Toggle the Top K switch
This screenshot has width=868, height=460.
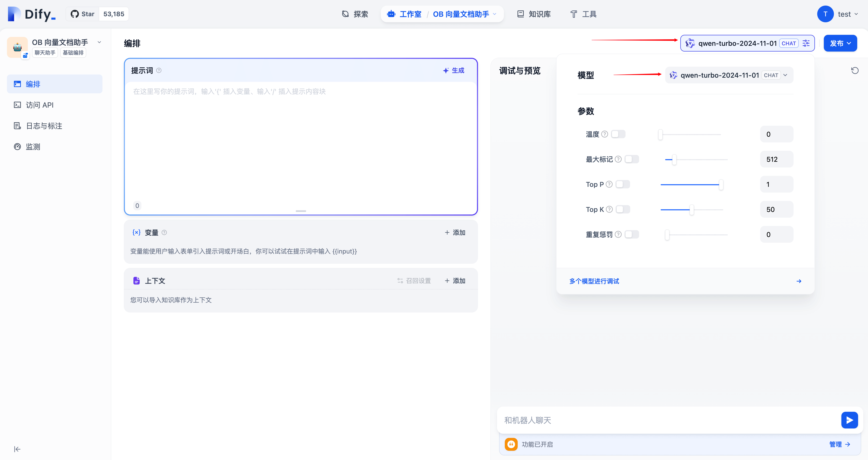(x=623, y=209)
